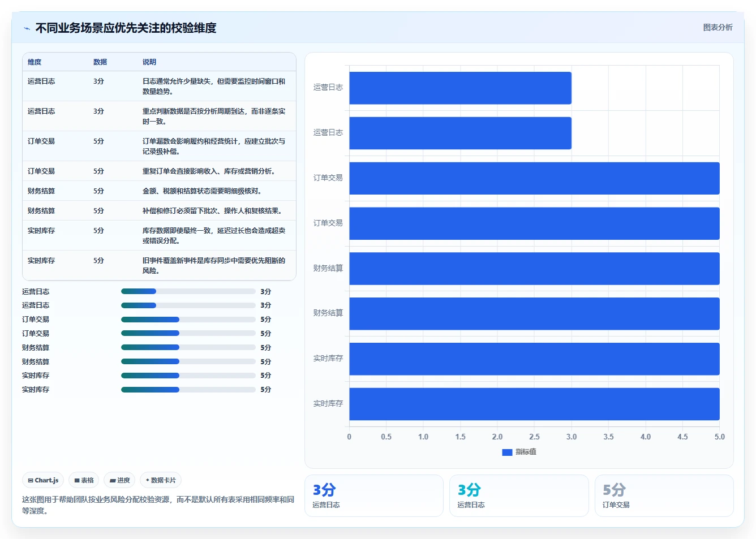Click the 表格 tag chip
The width and height of the screenshot is (756, 539).
pyautogui.click(x=84, y=480)
